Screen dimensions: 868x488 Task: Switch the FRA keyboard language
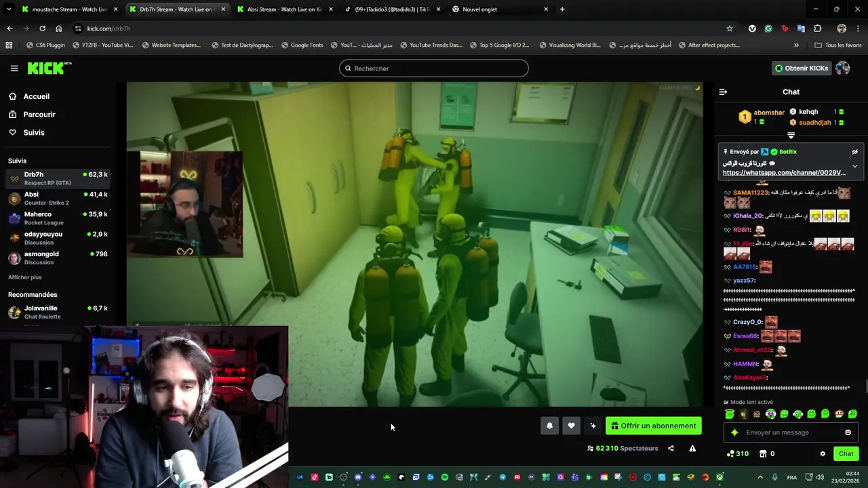click(791, 477)
